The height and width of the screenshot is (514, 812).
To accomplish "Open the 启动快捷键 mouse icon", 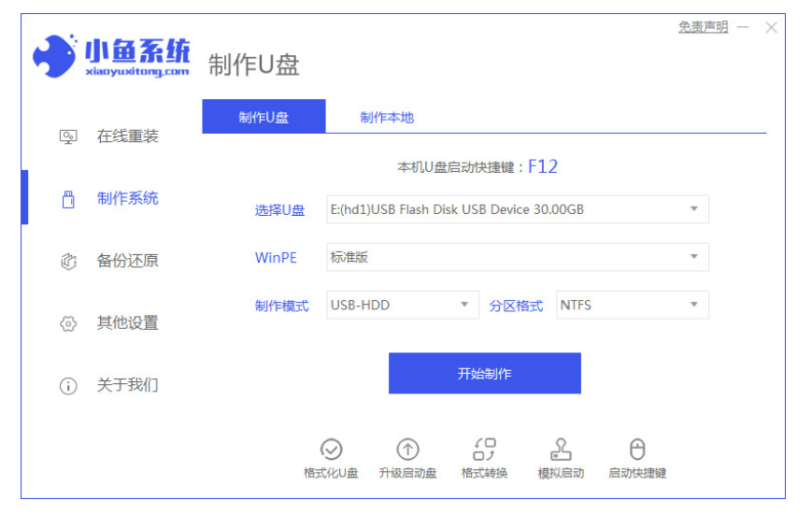I will tap(637, 450).
